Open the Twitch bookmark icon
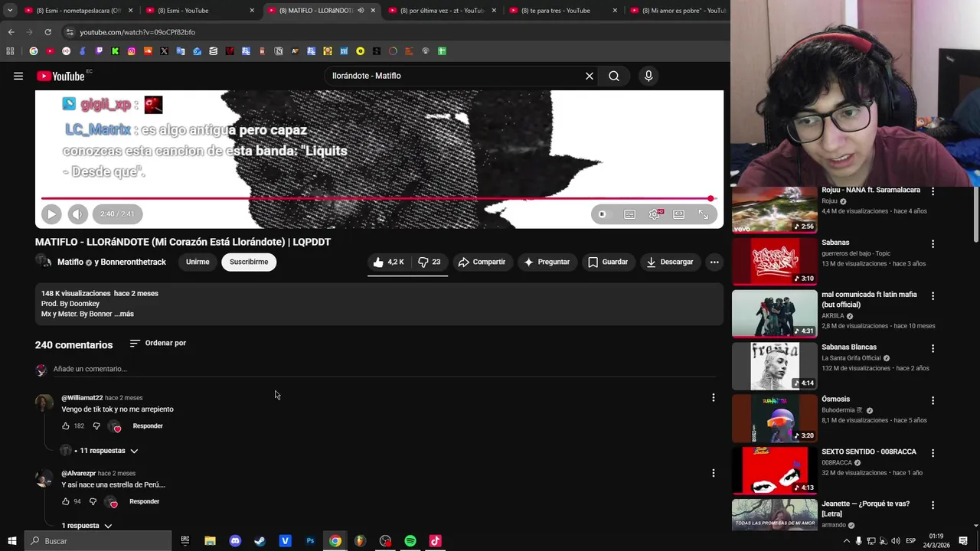This screenshot has width=980, height=551. [99, 51]
